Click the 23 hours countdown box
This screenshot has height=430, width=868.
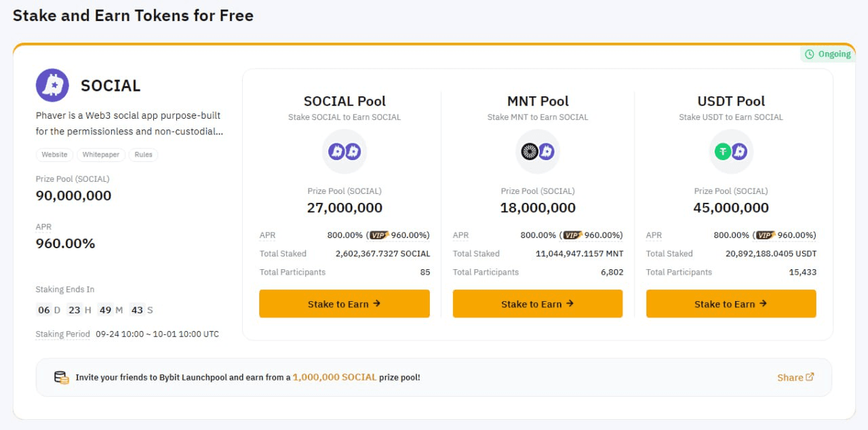[x=75, y=310]
